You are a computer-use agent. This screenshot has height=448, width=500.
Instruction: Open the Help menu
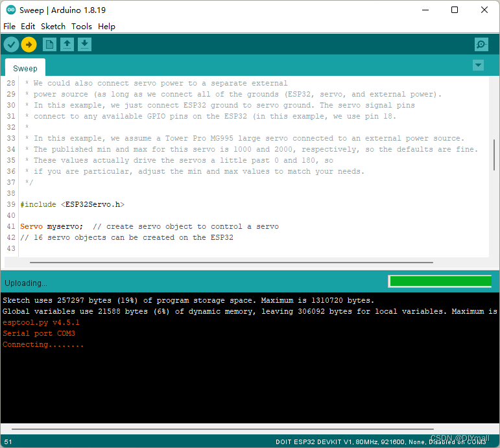click(106, 27)
